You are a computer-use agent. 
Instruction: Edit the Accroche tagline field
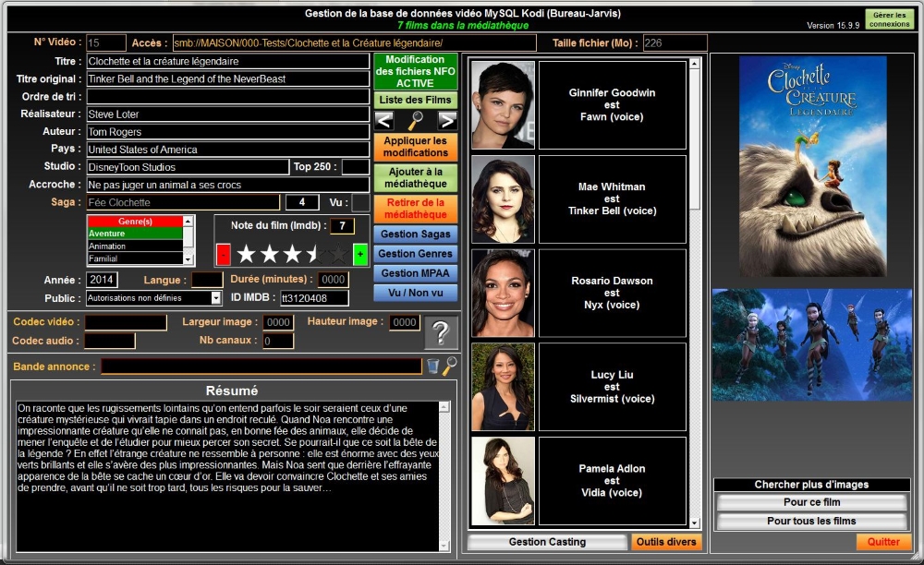pyautogui.click(x=228, y=185)
